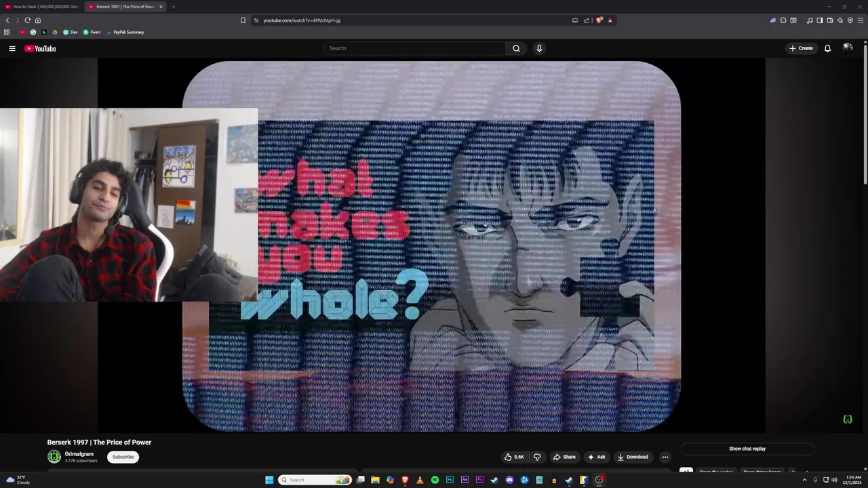Click the video player to pause
The height and width of the screenshot is (488, 868).
pyautogui.click(x=431, y=245)
